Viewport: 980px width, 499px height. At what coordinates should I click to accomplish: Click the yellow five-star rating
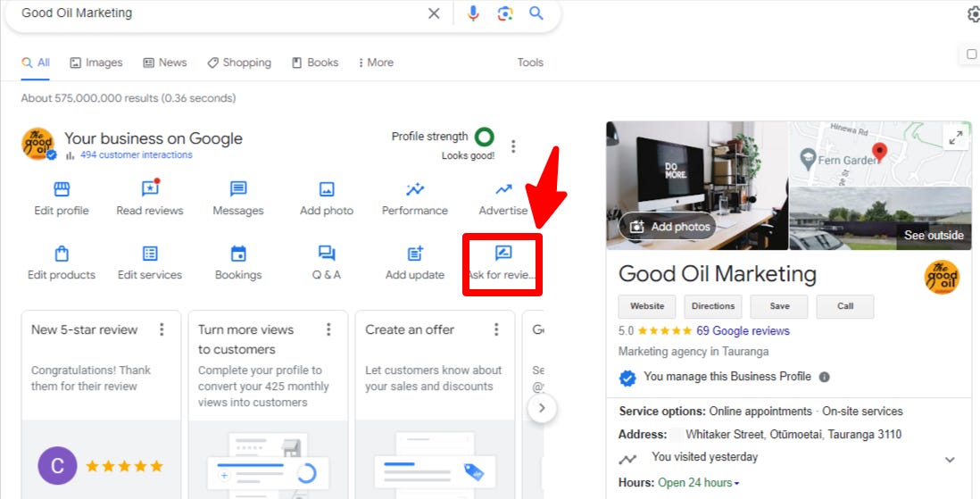(x=664, y=331)
